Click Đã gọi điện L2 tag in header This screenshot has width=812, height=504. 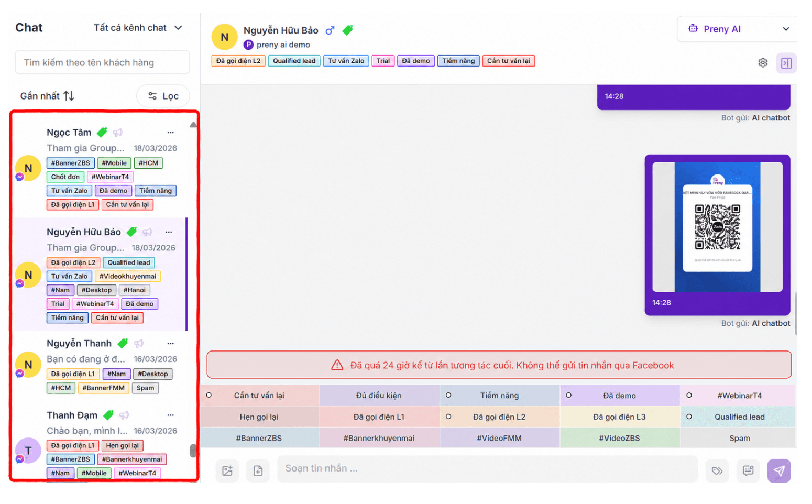click(x=238, y=61)
